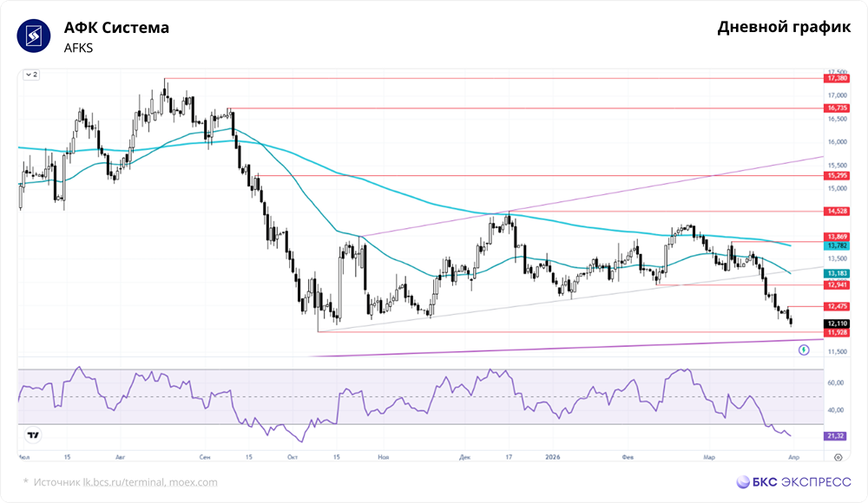Click the Авг label on time axis
Screen dimensions: 868x503
tap(120, 457)
